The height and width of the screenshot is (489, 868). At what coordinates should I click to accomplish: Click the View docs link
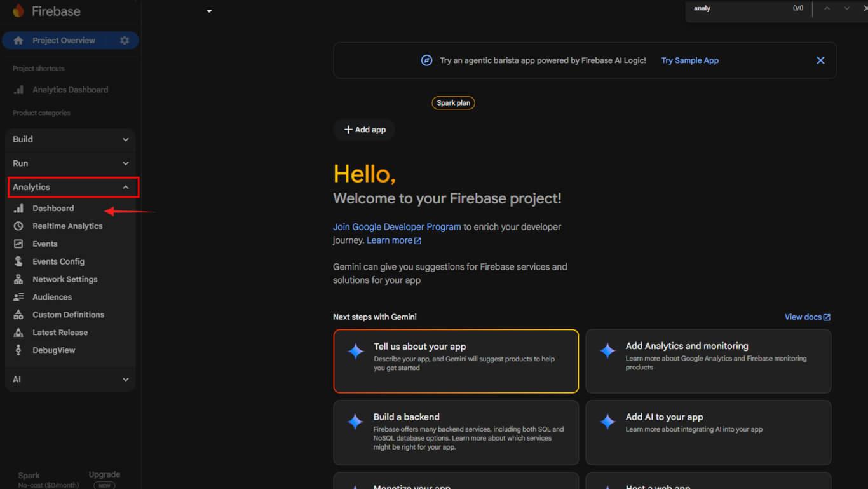click(x=807, y=317)
